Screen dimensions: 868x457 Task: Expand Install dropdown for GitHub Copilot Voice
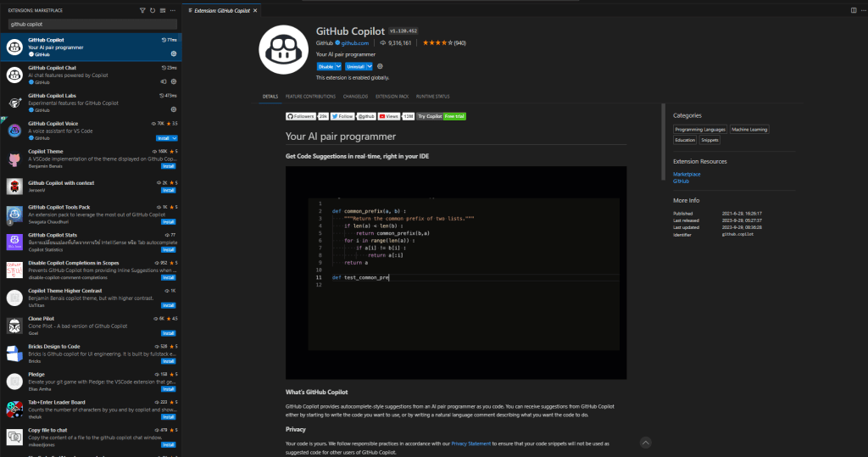[175, 138]
